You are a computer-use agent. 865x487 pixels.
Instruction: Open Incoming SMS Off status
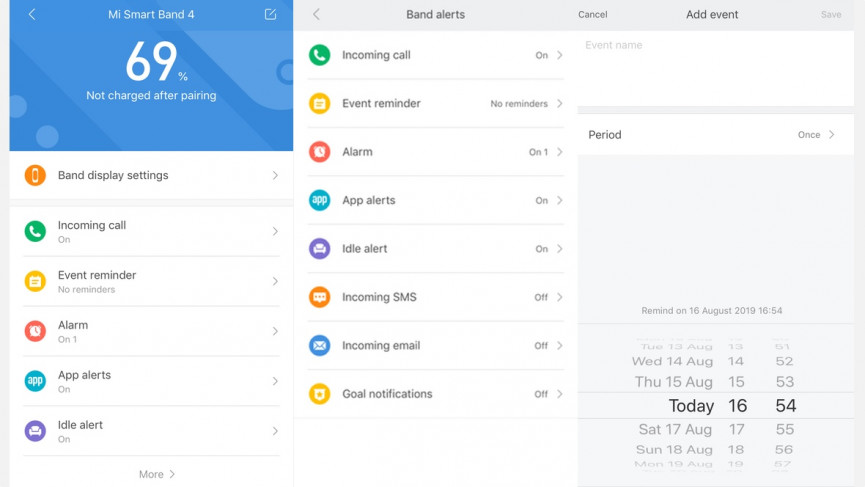tap(541, 297)
